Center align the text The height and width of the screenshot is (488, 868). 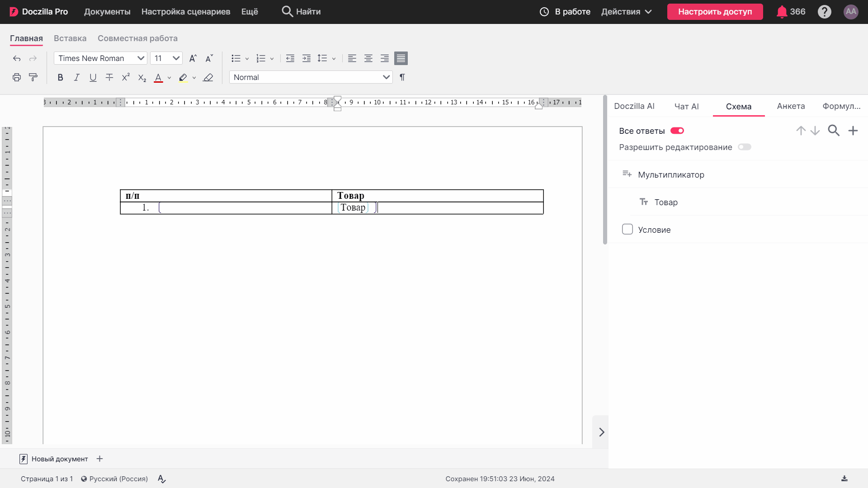368,58
